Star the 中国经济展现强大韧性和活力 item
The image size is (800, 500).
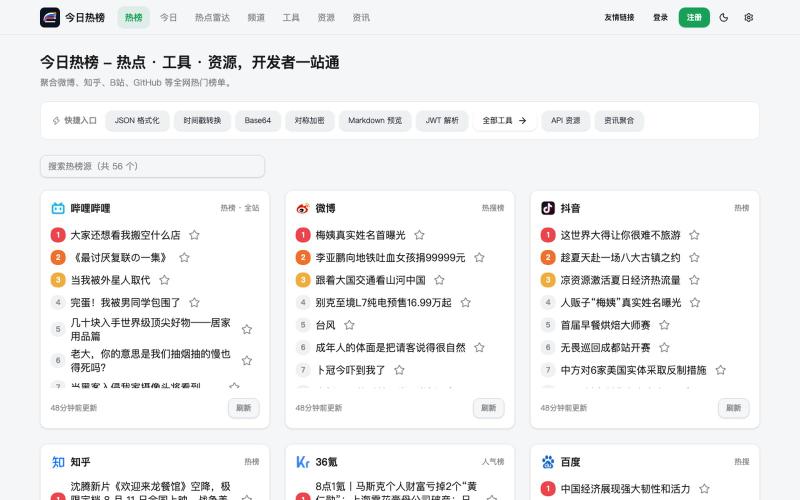[704, 489]
